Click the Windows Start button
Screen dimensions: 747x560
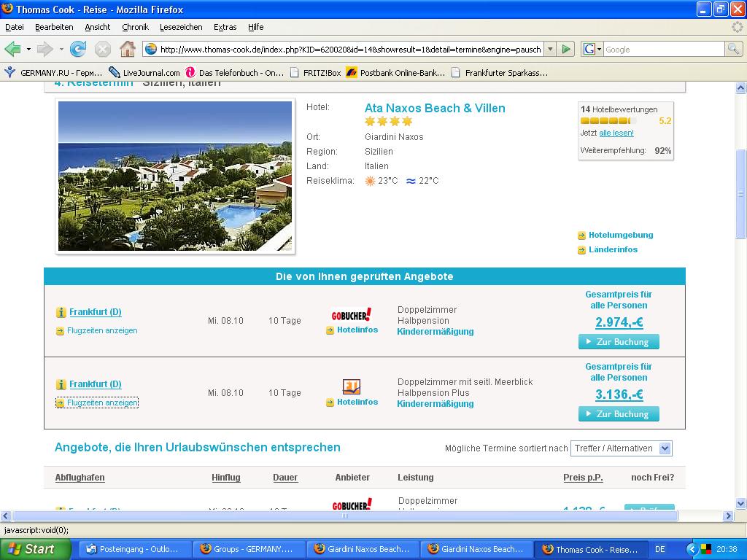(34, 549)
